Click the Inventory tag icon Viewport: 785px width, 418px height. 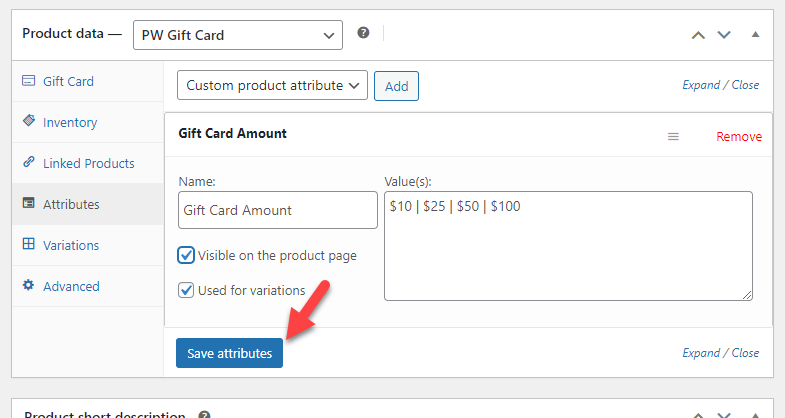click(29, 121)
